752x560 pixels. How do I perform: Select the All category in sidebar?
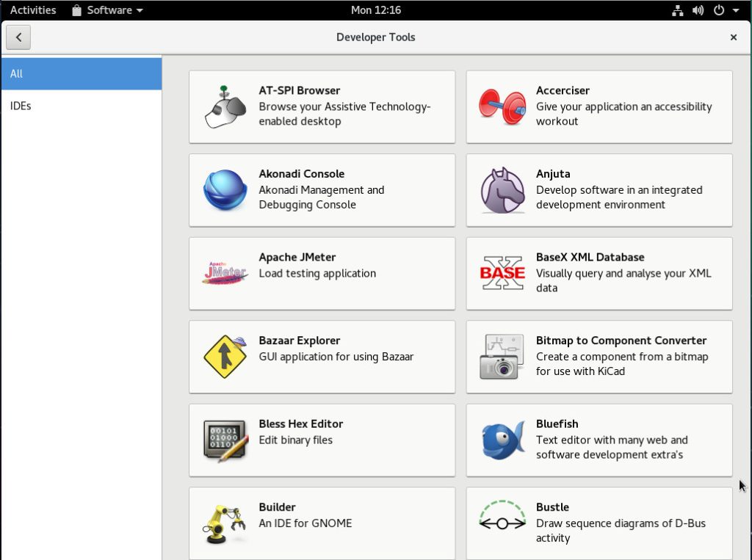[82, 74]
